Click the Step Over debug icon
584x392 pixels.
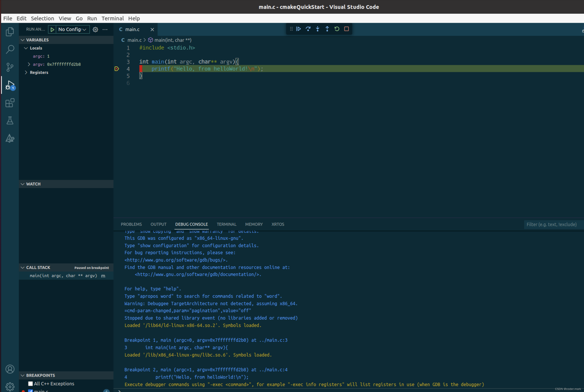308,29
